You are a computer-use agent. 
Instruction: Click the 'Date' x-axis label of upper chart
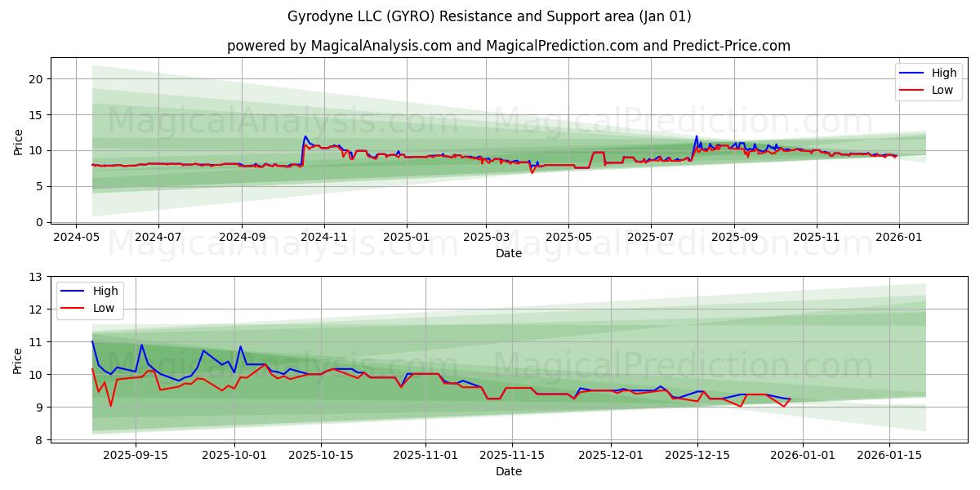tap(509, 253)
